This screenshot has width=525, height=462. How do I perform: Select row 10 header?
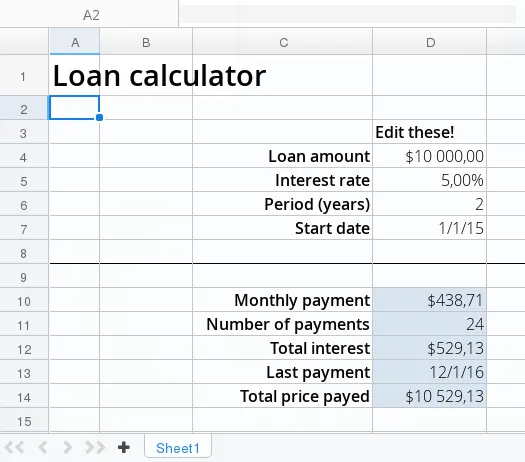point(24,300)
